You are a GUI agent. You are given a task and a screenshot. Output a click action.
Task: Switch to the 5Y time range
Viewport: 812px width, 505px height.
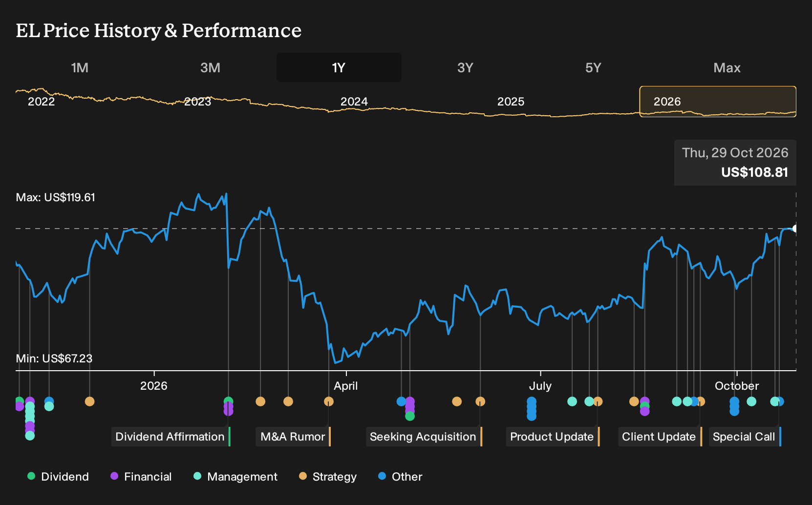click(593, 67)
